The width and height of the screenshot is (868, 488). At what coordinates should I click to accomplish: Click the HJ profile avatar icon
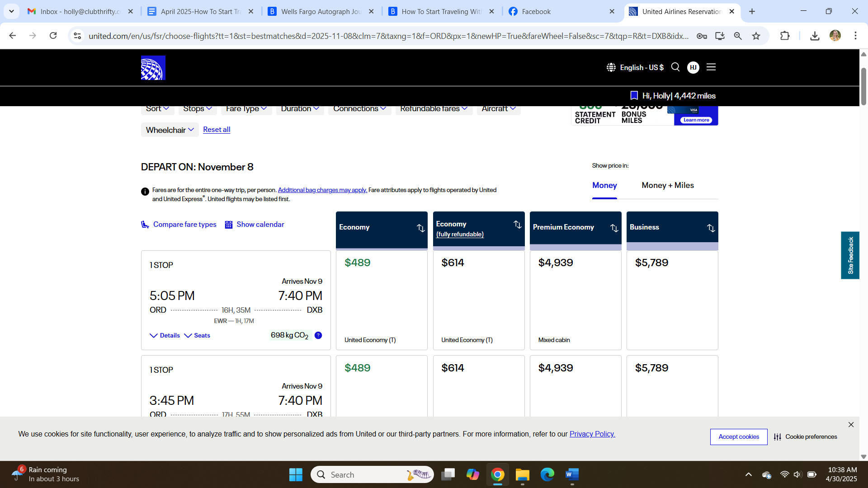[693, 67]
